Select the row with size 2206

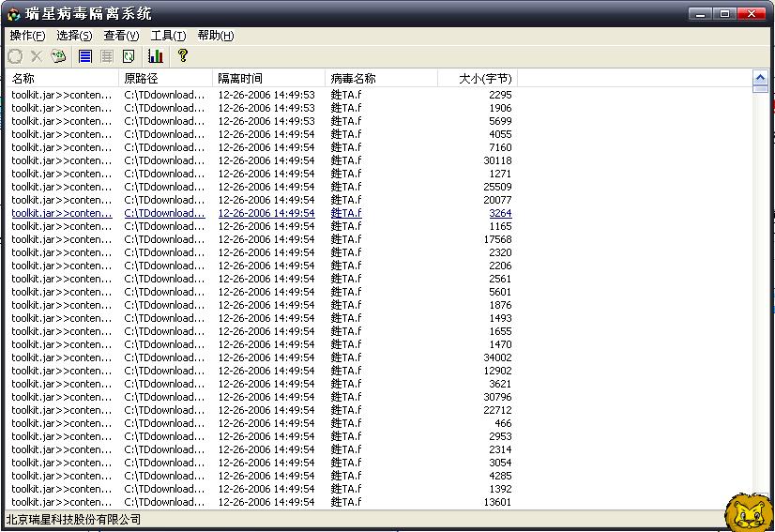point(262,266)
